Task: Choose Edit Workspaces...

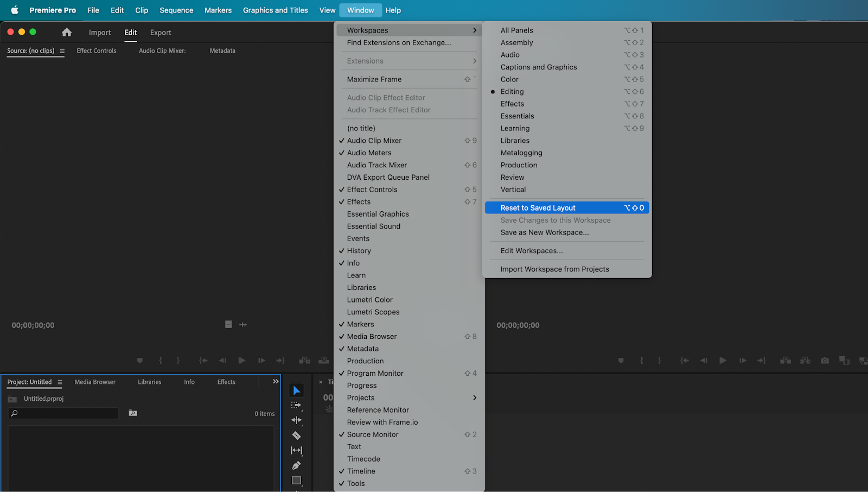Action: (567, 251)
